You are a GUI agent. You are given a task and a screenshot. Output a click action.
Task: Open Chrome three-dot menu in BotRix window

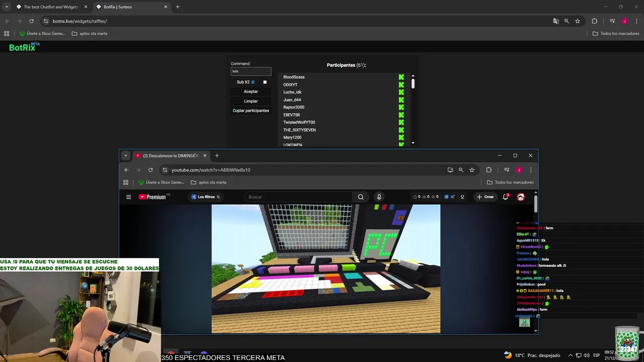coord(636,21)
